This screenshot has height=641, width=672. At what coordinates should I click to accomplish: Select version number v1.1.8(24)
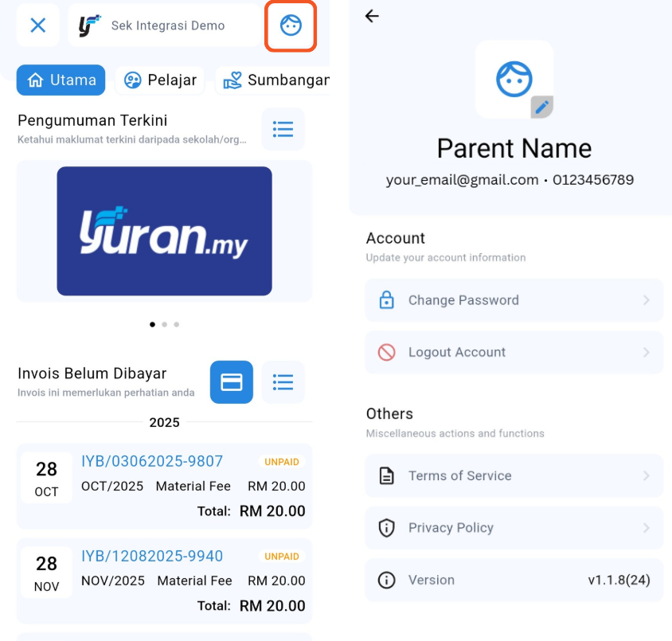pos(619,580)
